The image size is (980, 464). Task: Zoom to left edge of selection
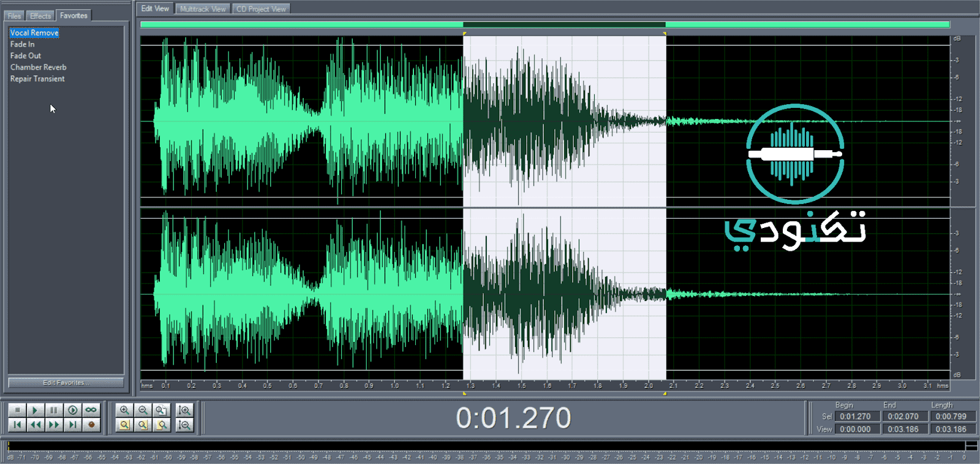[x=143, y=425]
